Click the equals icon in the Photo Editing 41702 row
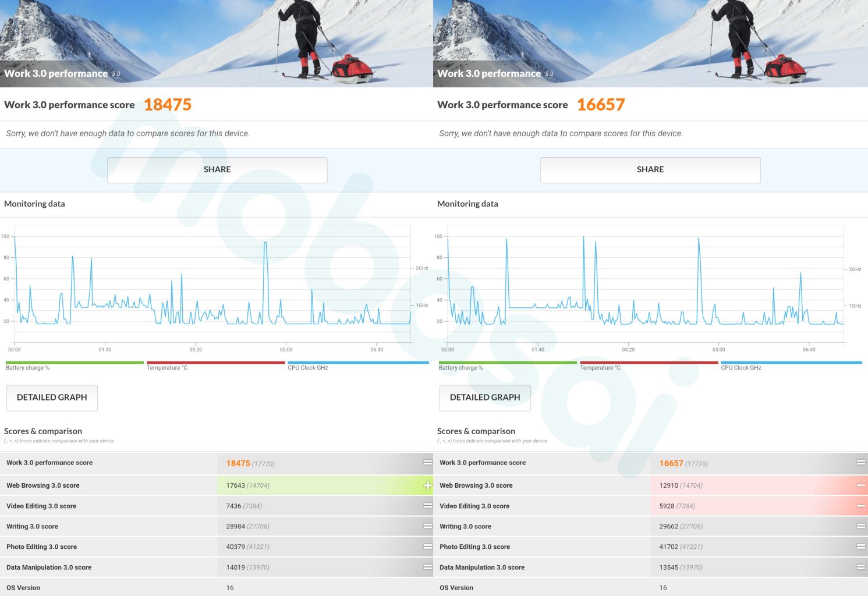 [x=860, y=547]
